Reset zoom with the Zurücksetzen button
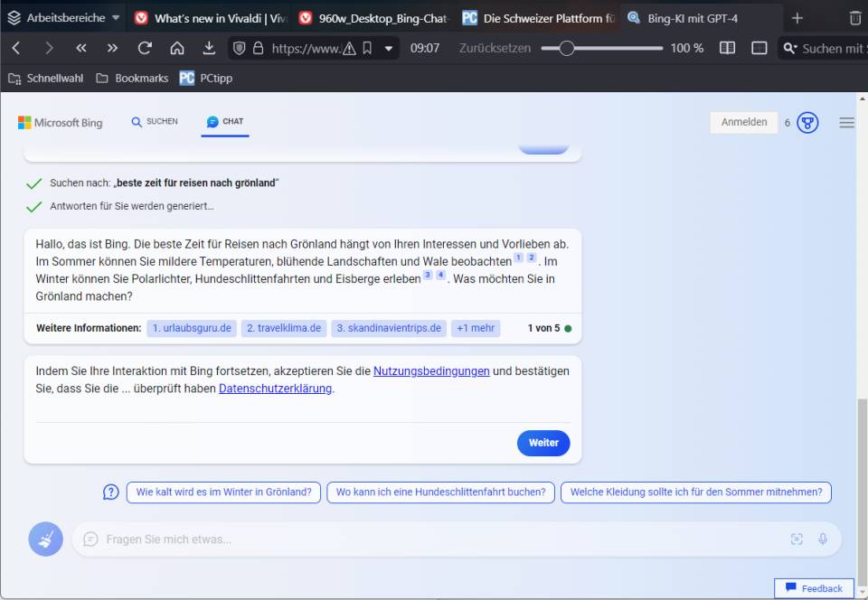 click(x=495, y=49)
